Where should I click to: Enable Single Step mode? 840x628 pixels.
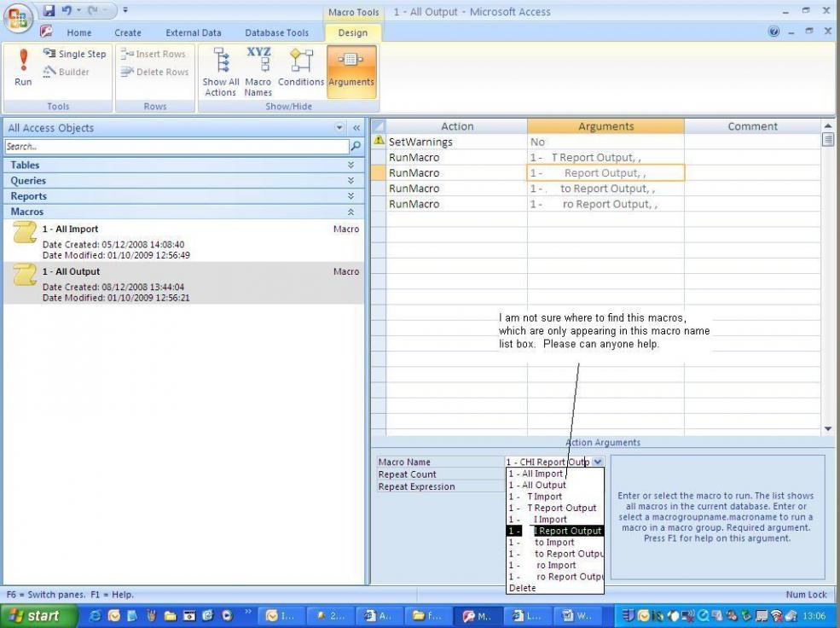pos(74,54)
